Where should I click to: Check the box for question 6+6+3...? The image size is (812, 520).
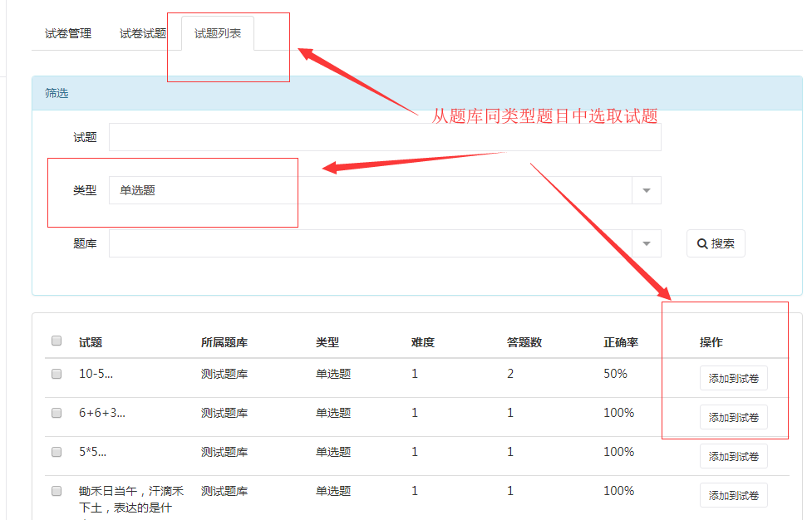(x=57, y=412)
